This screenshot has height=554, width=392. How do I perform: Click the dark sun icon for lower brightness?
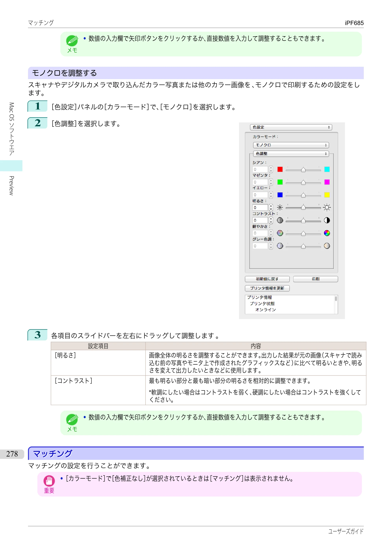(x=280, y=208)
